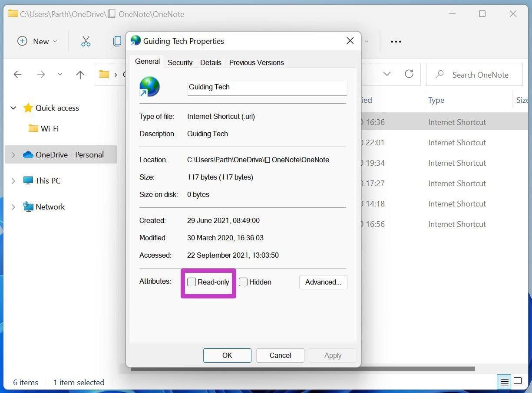Refresh the OneNote folder view
532x393 pixels.
pos(409,74)
